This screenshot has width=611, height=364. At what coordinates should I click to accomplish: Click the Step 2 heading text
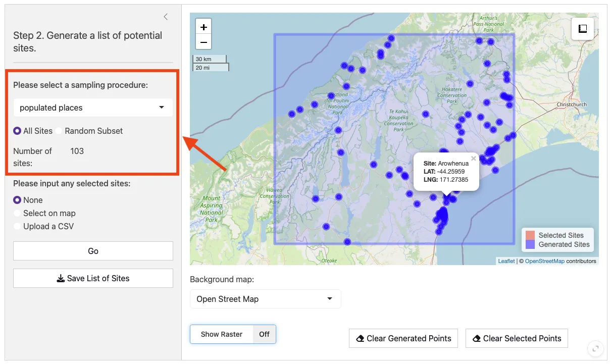point(88,42)
